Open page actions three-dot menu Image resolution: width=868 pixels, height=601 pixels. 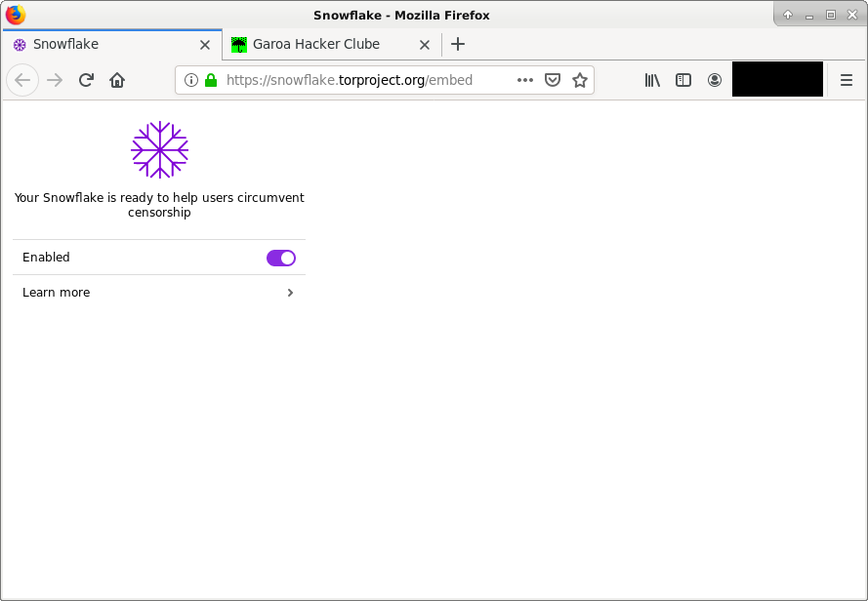524,80
